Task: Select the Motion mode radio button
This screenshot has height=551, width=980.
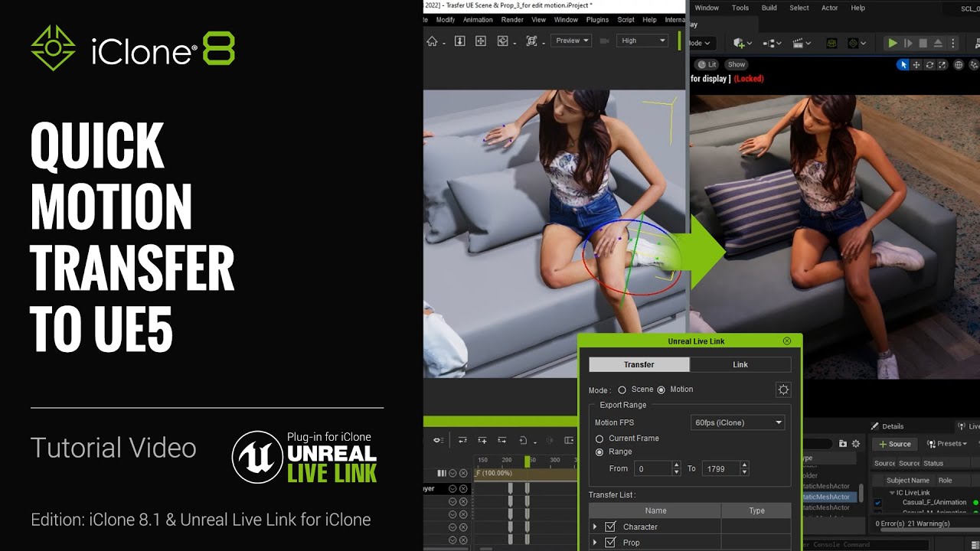Action: coord(661,390)
